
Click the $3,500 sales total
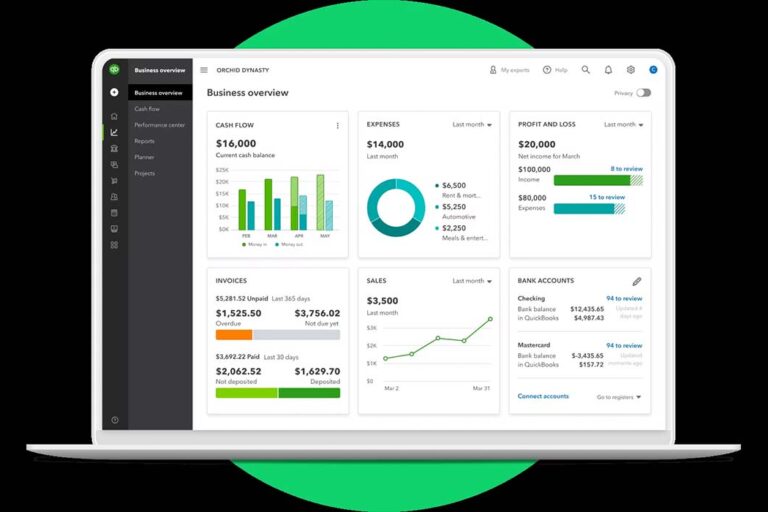383,301
